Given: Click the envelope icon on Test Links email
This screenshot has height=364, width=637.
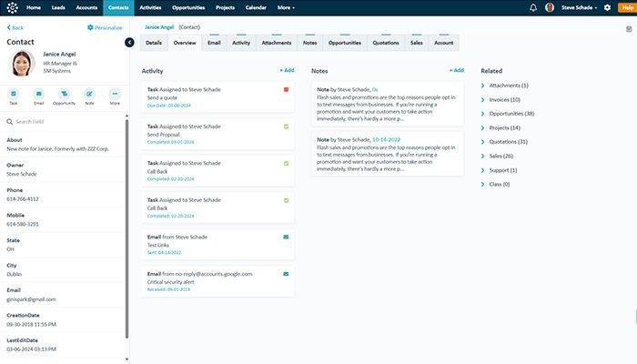Looking at the screenshot, I should click(x=286, y=237).
